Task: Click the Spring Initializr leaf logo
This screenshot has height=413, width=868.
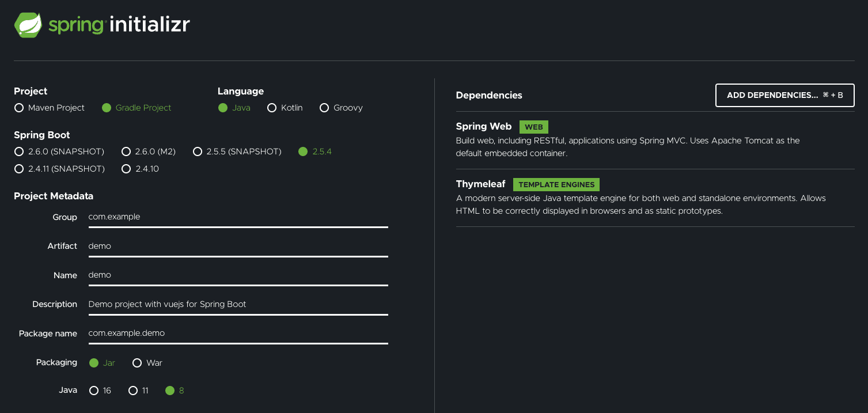Action: (x=29, y=25)
